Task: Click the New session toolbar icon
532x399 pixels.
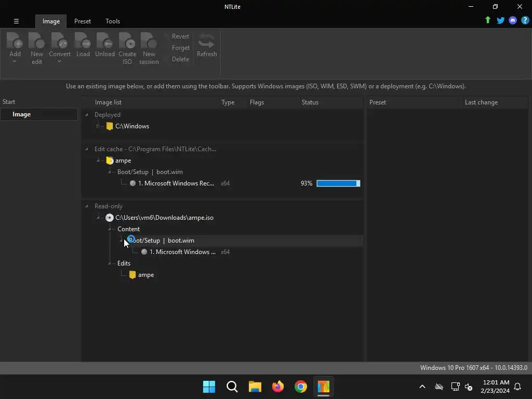Action: [149, 41]
